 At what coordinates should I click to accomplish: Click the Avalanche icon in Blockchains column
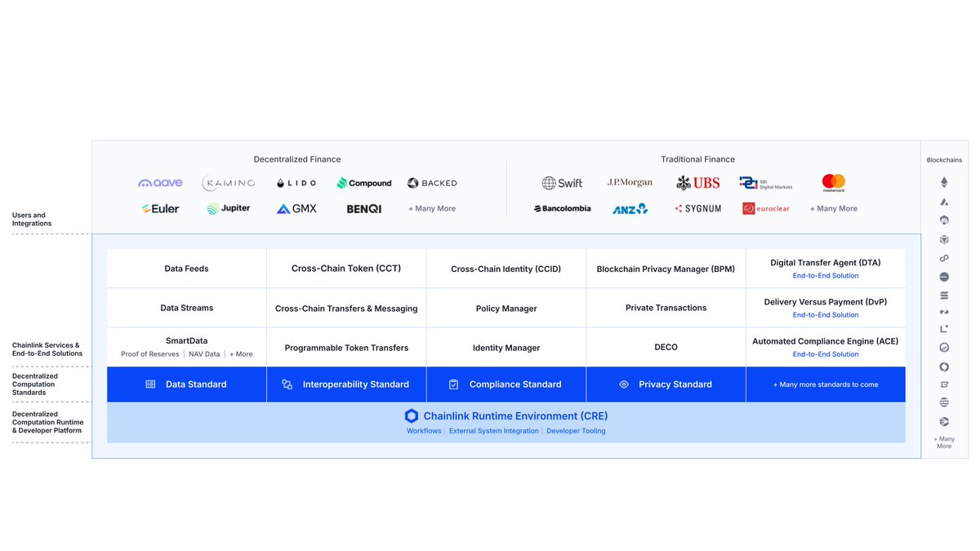pyautogui.click(x=944, y=202)
